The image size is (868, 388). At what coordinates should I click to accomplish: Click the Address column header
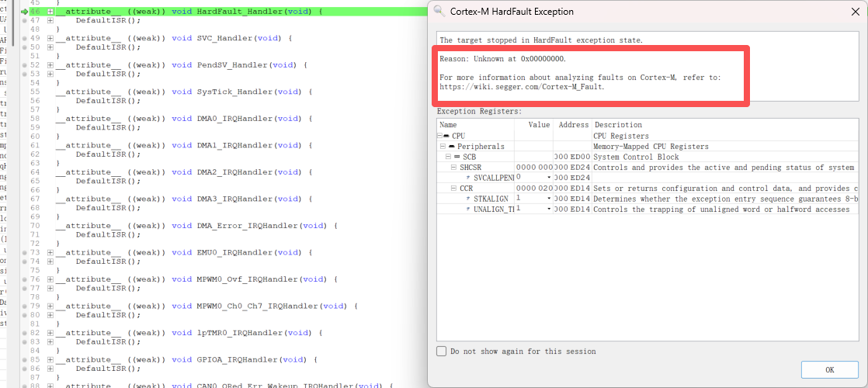[572, 125]
